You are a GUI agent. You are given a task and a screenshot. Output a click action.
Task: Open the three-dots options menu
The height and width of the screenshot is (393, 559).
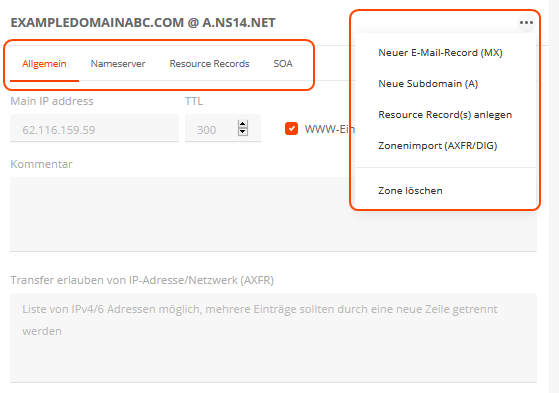(x=526, y=23)
